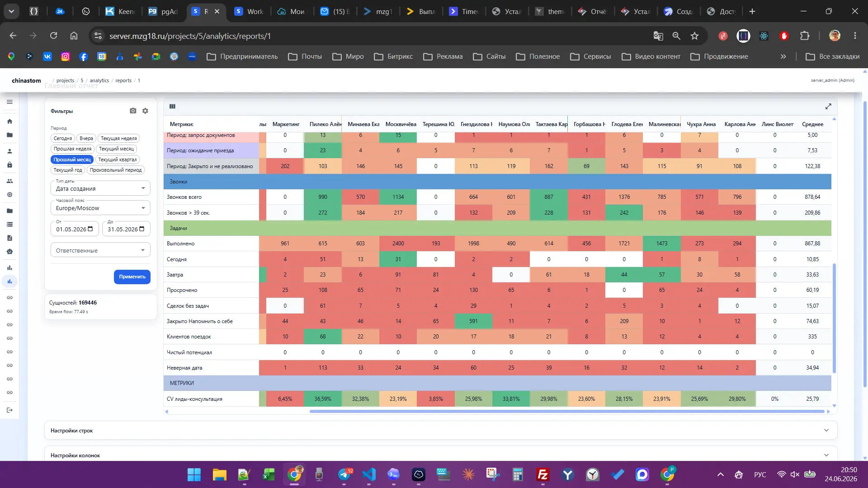Show hidden system tray icons chevron
The height and width of the screenshot is (488, 868).
[x=721, y=474]
